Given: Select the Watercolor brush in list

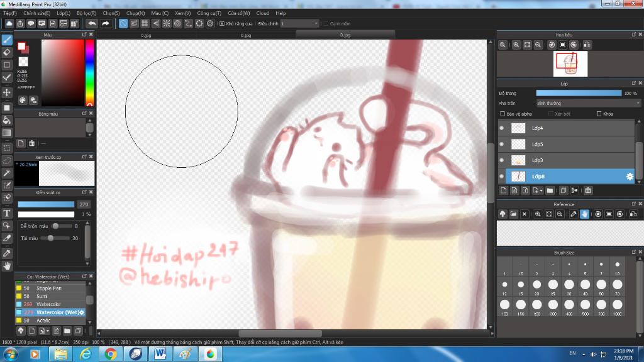Looking at the screenshot, I should point(50,304).
